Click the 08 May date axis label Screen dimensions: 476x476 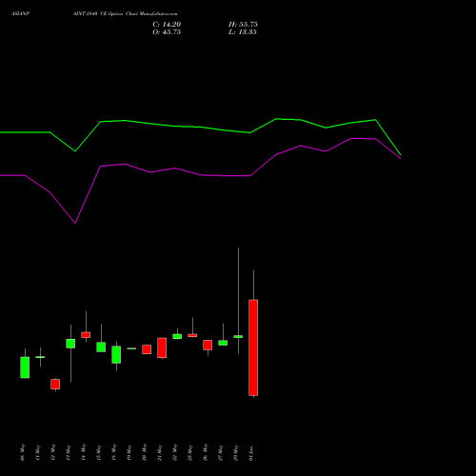pos(23,452)
